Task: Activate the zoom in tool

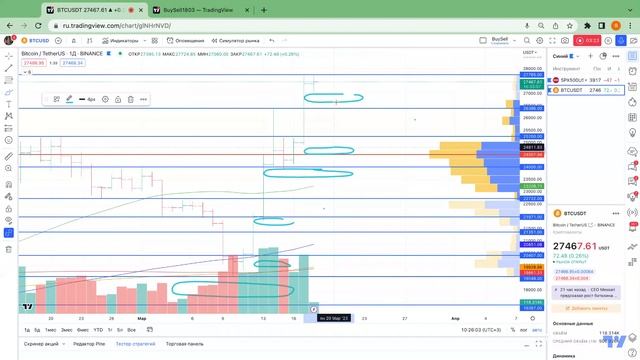Action: tap(9, 168)
